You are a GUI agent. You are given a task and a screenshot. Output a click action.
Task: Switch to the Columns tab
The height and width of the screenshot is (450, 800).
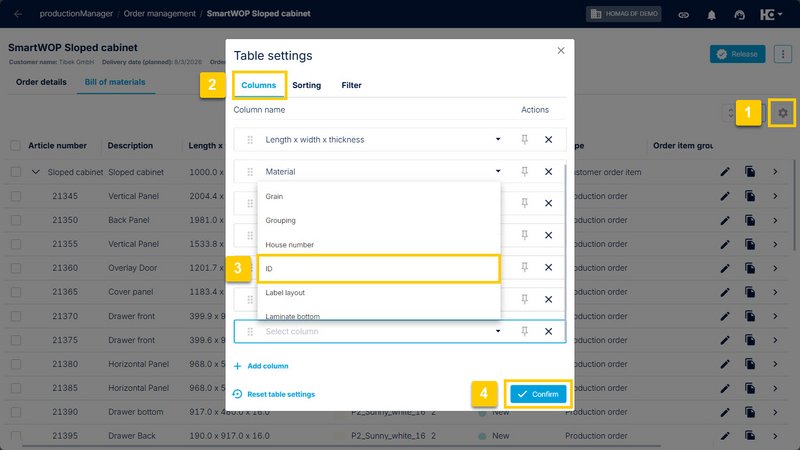click(x=259, y=85)
